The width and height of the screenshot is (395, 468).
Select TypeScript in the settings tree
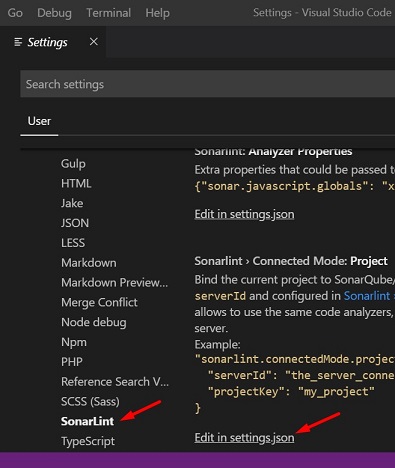pos(88,441)
